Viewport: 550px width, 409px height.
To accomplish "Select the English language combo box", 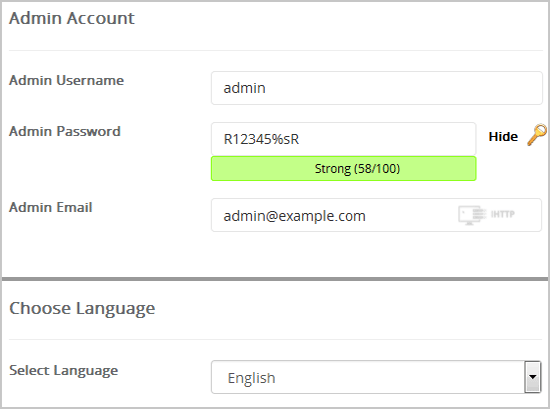I will (376, 377).
